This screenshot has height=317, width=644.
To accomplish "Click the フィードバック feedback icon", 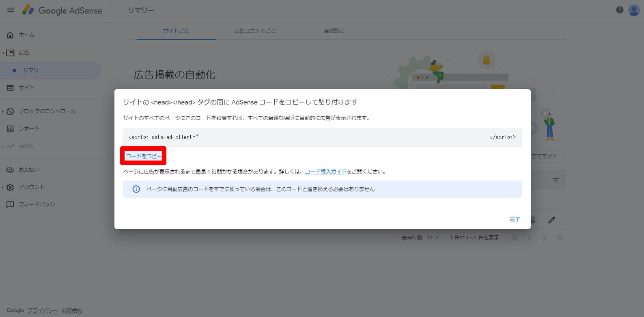I will click(10, 204).
